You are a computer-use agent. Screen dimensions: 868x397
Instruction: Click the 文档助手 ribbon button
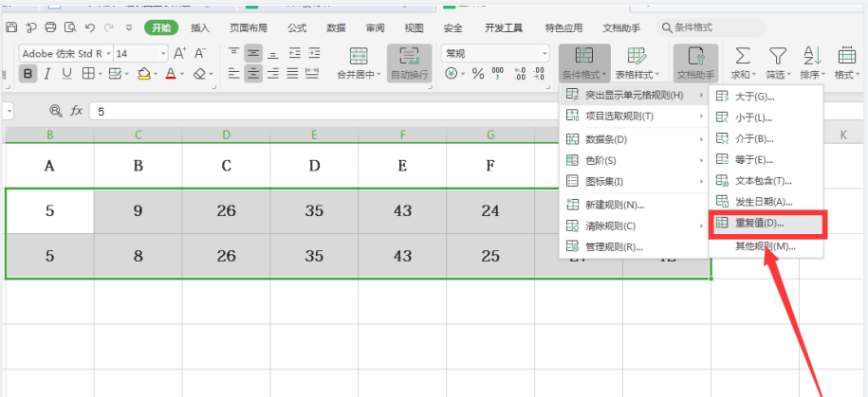click(x=695, y=63)
